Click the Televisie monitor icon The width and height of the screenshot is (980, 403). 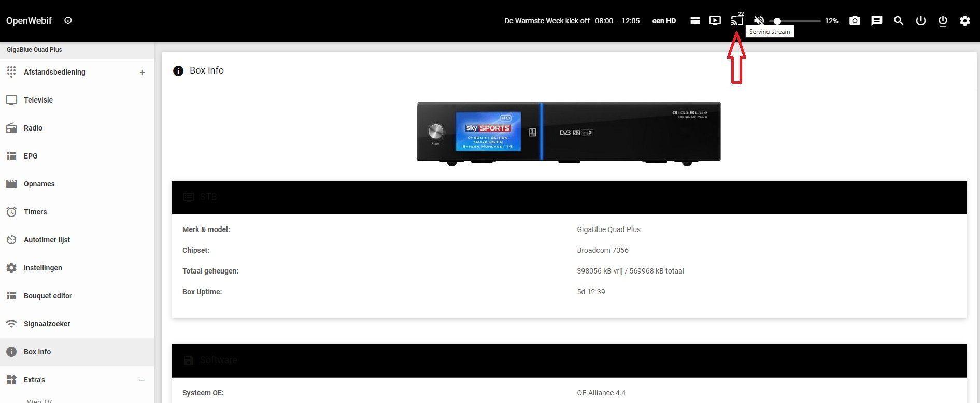coord(11,100)
